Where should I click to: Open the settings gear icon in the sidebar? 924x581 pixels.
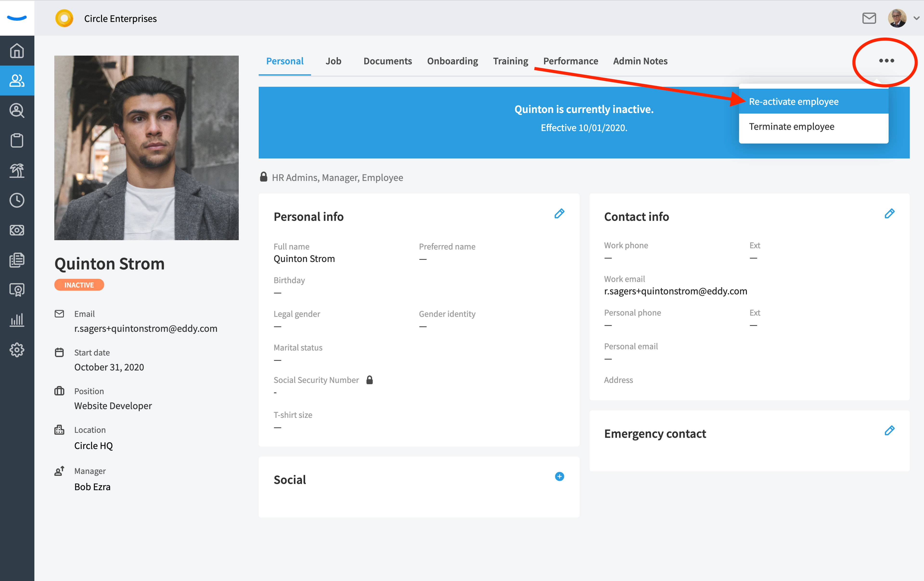(x=17, y=350)
